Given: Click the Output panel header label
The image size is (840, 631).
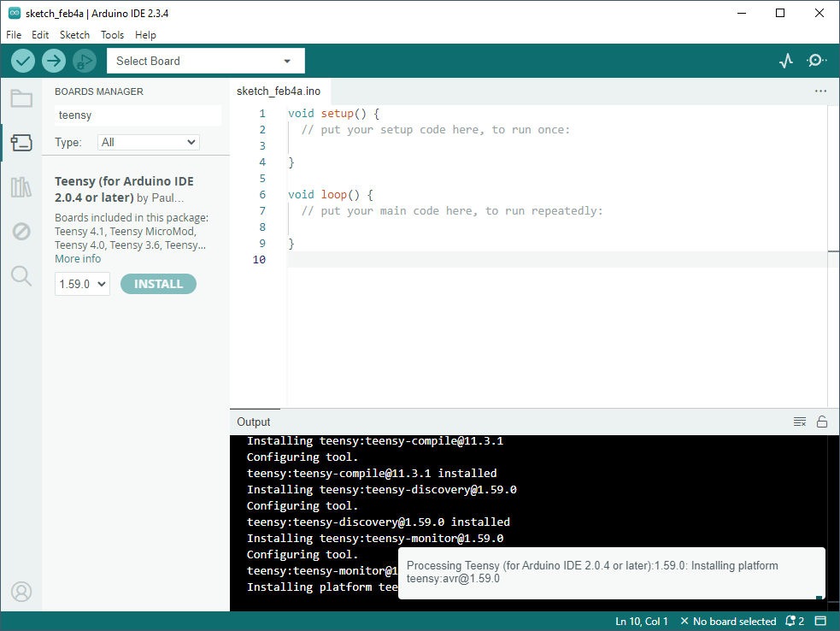Looking at the screenshot, I should tap(254, 422).
